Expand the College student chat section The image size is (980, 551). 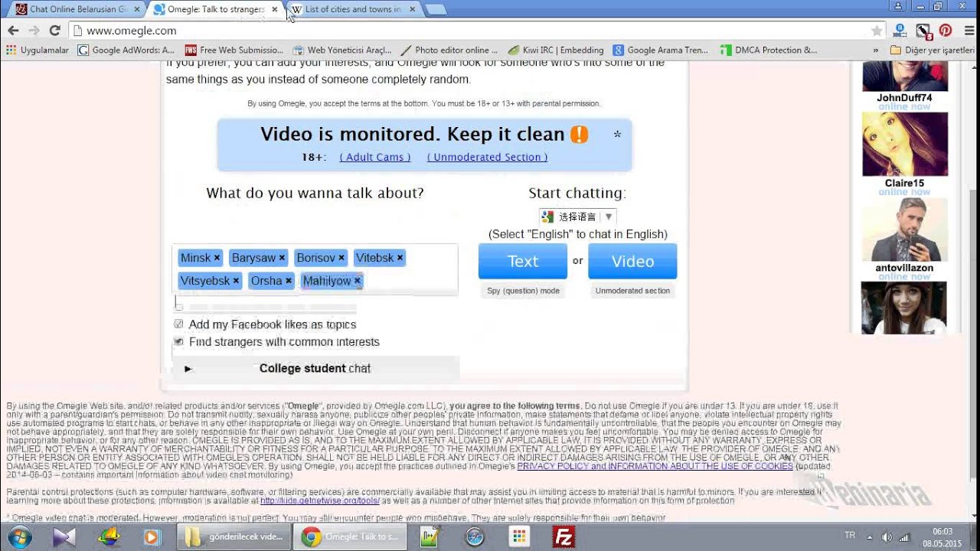click(x=315, y=368)
